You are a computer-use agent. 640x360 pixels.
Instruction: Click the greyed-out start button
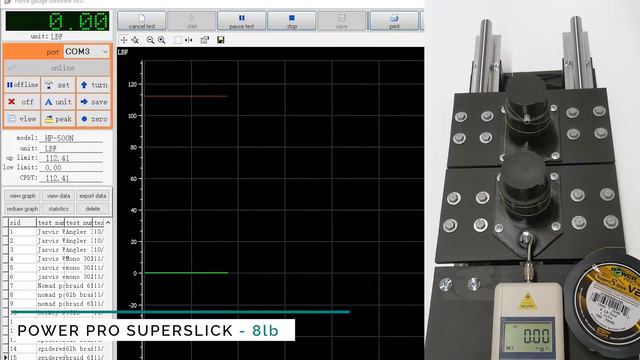pyautogui.click(x=192, y=21)
